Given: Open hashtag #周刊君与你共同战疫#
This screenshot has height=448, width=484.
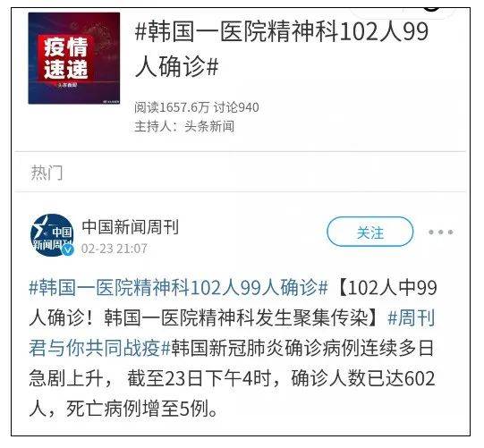Looking at the screenshot, I should [232, 333].
